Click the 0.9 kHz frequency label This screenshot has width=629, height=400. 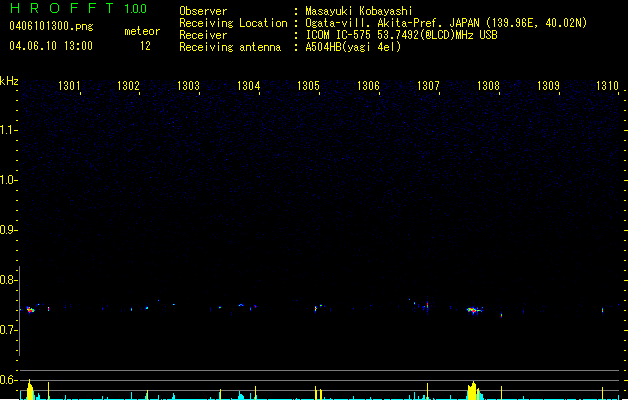(8, 230)
